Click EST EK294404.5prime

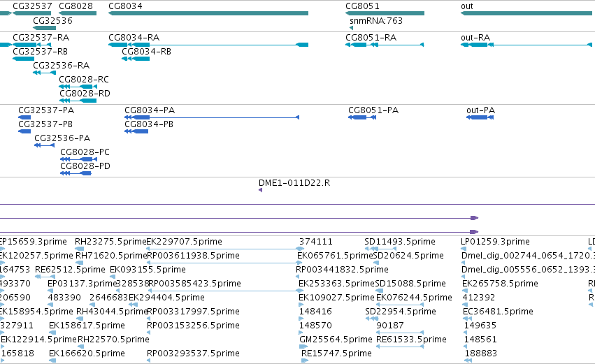(x=166, y=298)
